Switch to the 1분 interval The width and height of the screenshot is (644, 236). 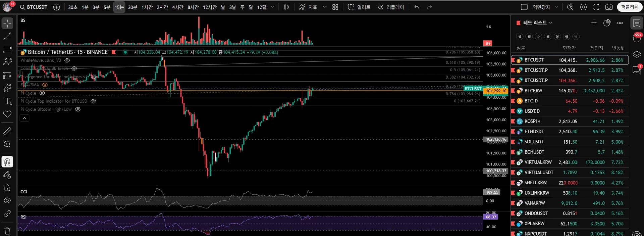point(85,7)
